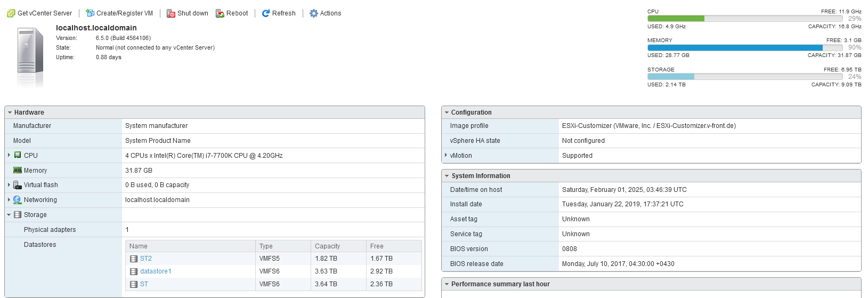Expand the vMotion row

pyautogui.click(x=446, y=155)
